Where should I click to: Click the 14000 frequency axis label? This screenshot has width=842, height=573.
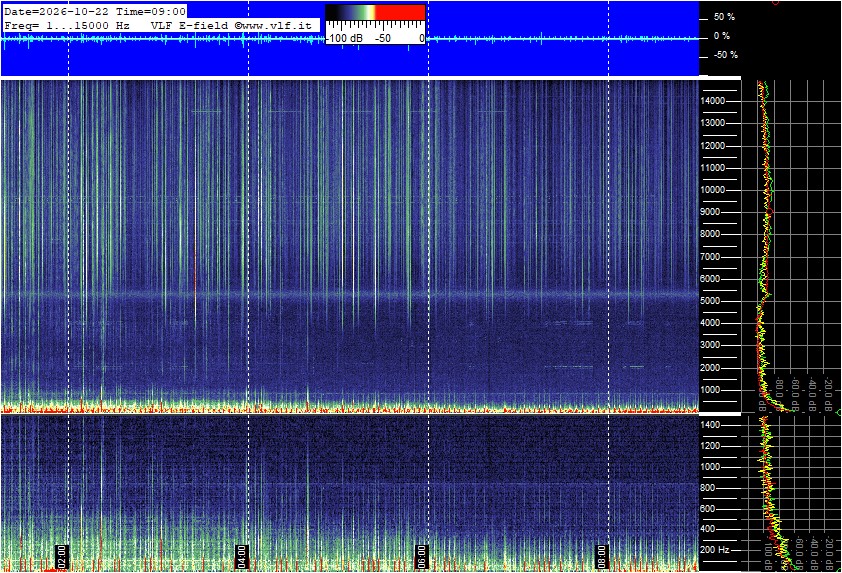click(x=713, y=101)
